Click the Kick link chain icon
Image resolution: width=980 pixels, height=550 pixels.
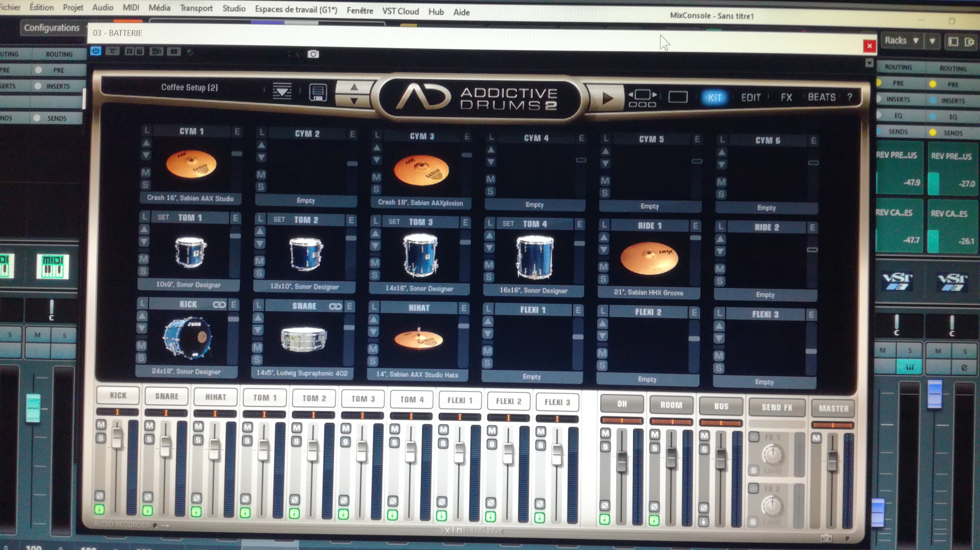[219, 304]
